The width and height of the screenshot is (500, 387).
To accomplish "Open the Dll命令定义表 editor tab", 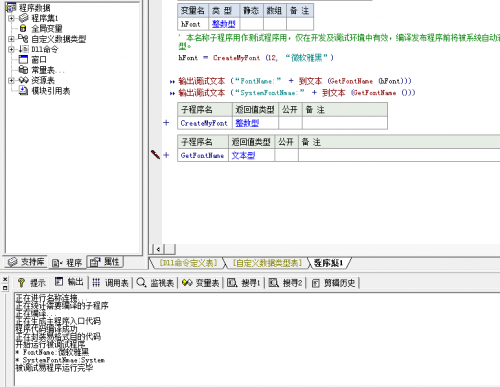I will pos(188,263).
